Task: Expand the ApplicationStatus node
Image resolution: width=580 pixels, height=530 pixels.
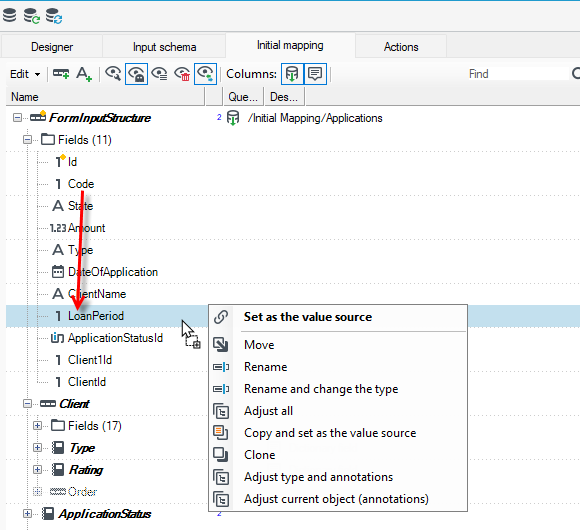Action: pyautogui.click(x=27, y=514)
